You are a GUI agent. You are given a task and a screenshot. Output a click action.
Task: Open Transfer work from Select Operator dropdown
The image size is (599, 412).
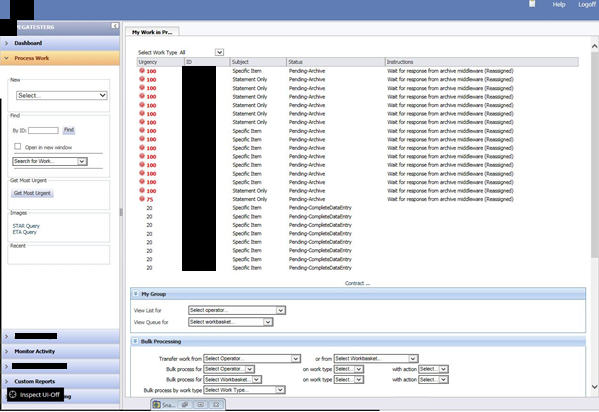point(252,358)
